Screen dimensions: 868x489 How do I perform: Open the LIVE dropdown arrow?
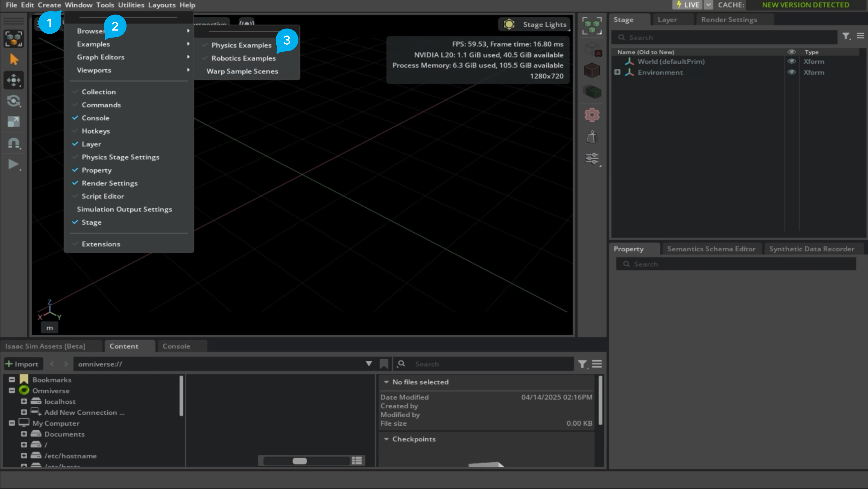(x=708, y=5)
